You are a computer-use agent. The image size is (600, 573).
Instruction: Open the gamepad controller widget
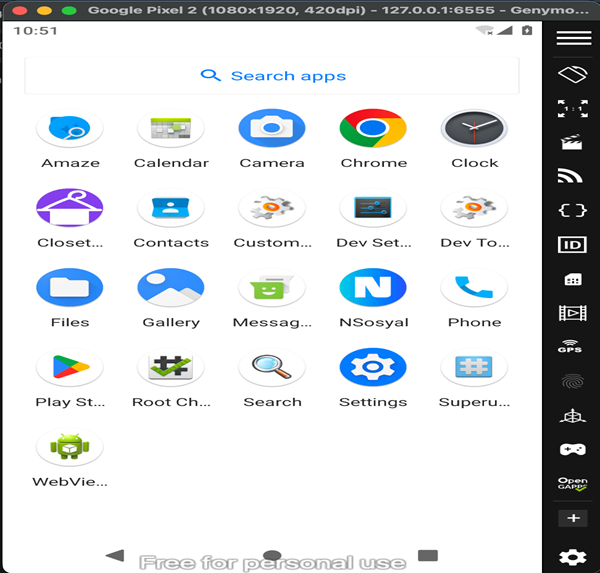click(572, 449)
